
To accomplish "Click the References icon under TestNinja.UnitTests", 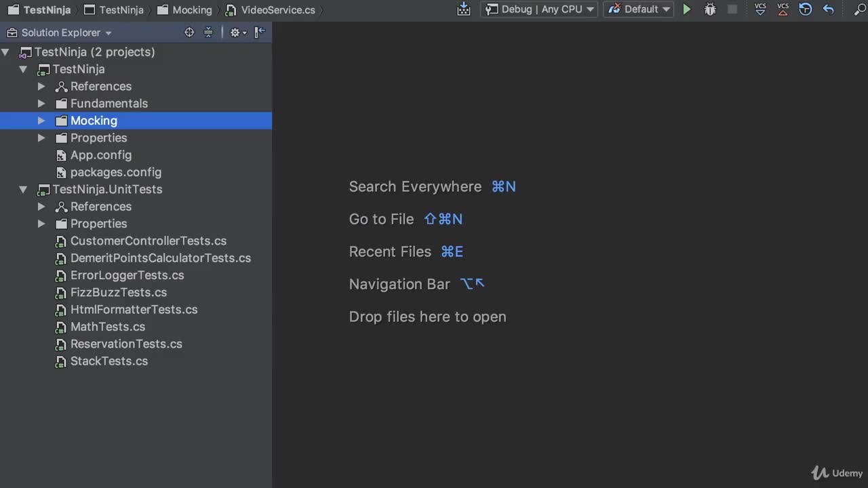I will (x=61, y=207).
